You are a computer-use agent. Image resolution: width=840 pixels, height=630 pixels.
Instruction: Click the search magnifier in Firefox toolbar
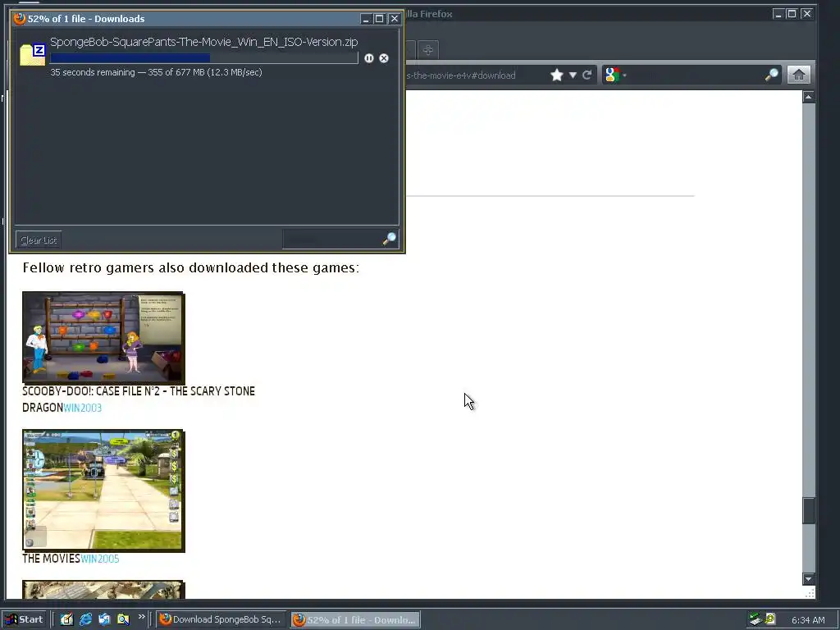(771, 75)
